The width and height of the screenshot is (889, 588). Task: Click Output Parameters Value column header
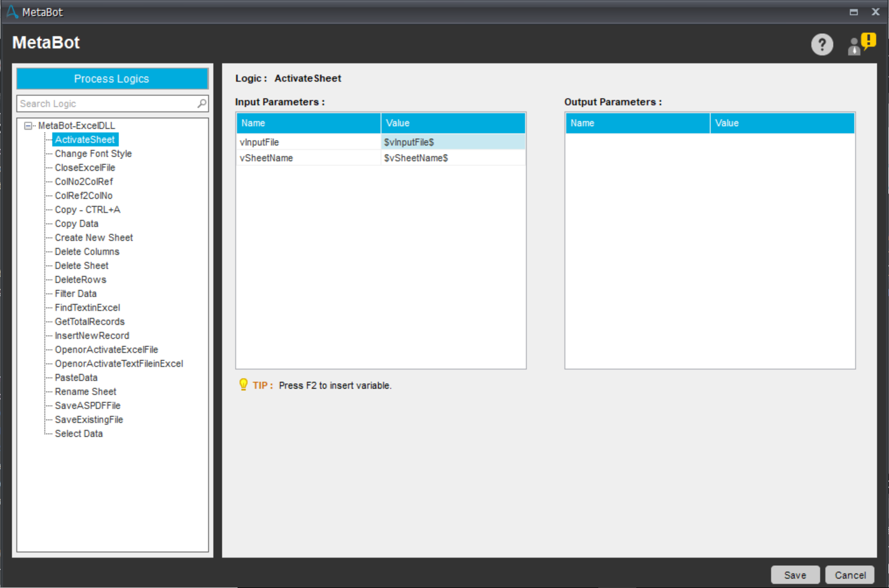pos(782,123)
